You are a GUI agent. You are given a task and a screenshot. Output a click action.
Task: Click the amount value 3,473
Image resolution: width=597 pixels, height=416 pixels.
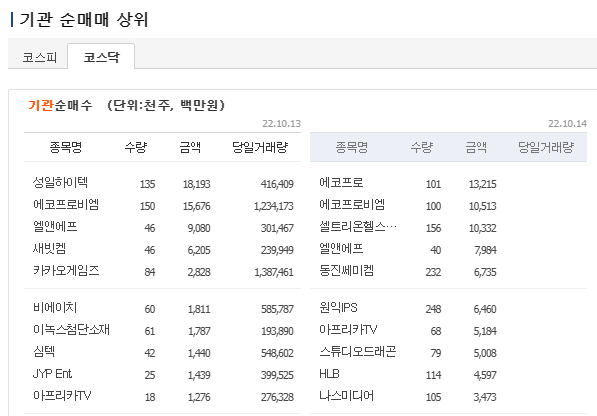(485, 397)
